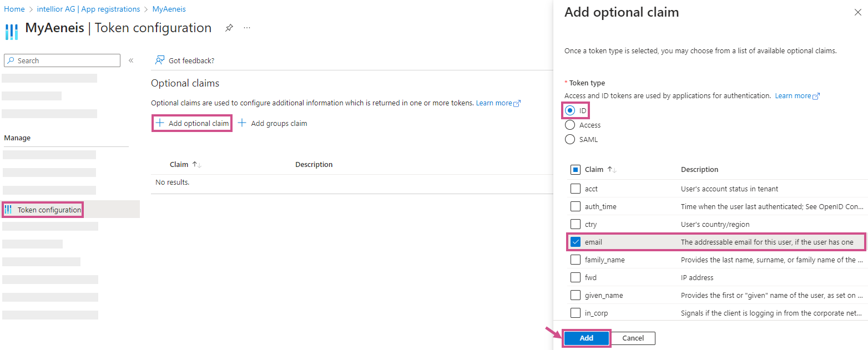Click the plus icon for Add groups claim
The image size is (868, 350).
243,123
